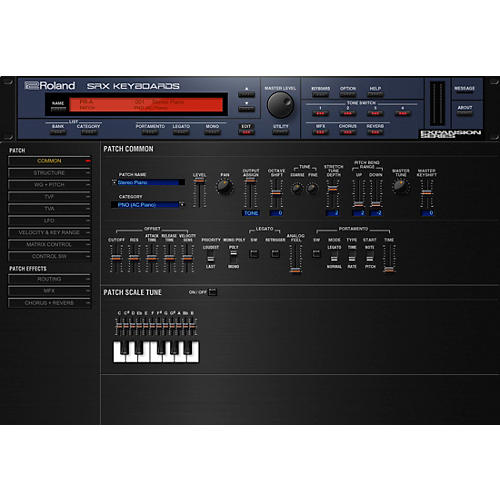500x500 pixels.
Task: Enable the Legato Retrigger switch
Action: (x=275, y=254)
